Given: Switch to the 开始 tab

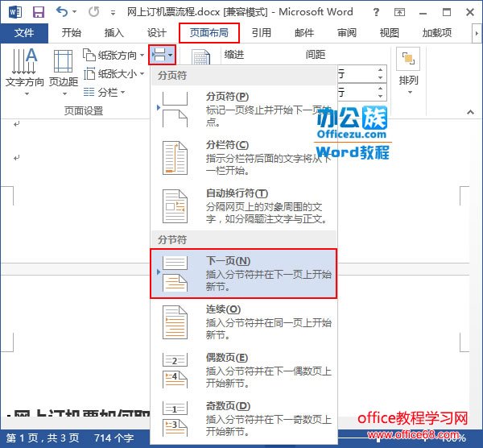Looking at the screenshot, I should tap(71, 33).
